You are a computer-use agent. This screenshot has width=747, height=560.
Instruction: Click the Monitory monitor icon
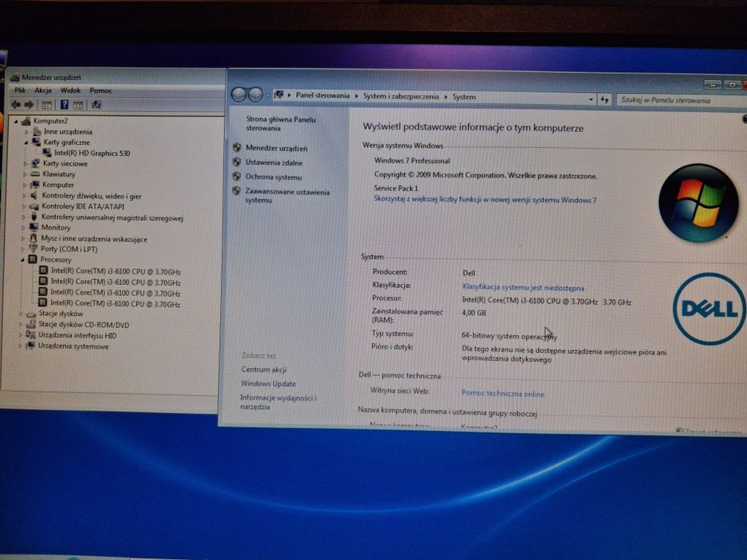34,227
